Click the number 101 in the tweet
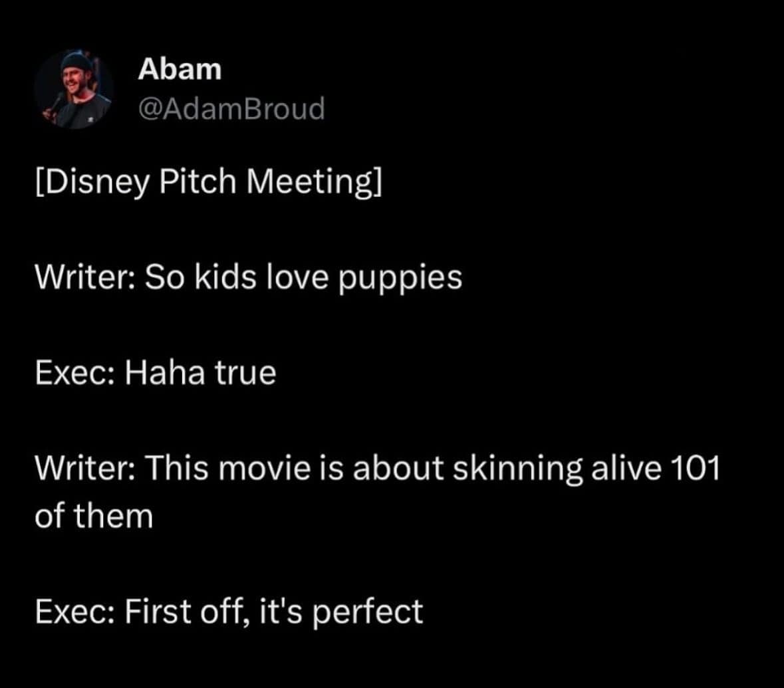784x688 pixels. coord(697,469)
